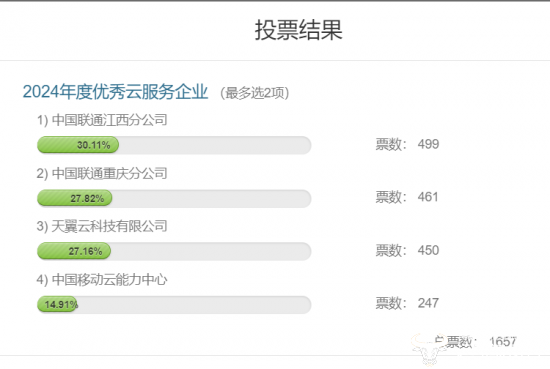Image resolution: width=550 pixels, height=369 pixels.
Task: Click the 27.82% green progress bar
Action: point(75,198)
